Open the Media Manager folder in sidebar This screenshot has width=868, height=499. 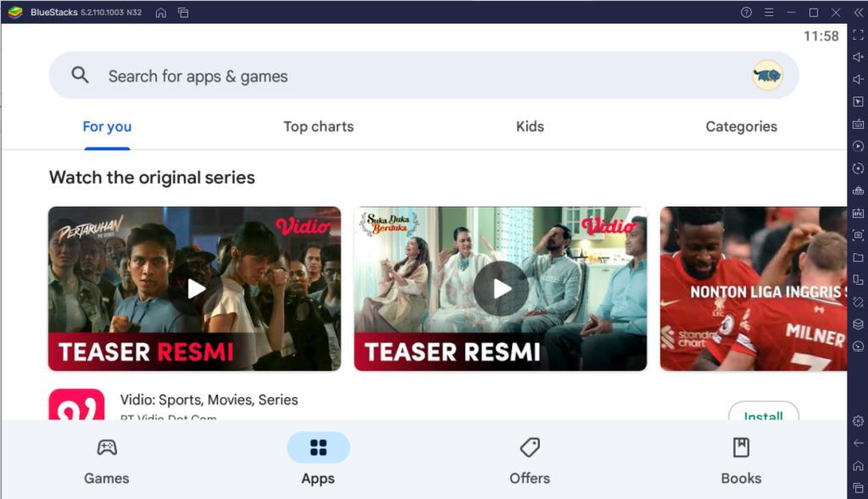coord(858,258)
